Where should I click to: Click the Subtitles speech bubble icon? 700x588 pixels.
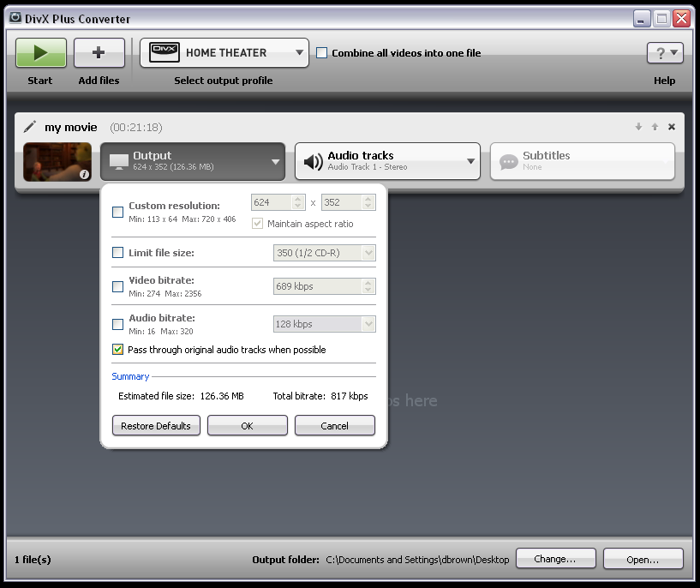point(508,162)
